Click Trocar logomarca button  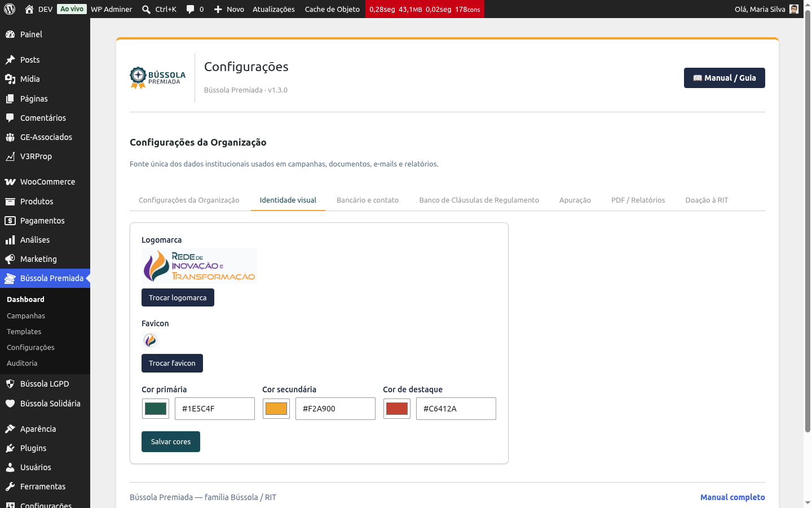[178, 297]
